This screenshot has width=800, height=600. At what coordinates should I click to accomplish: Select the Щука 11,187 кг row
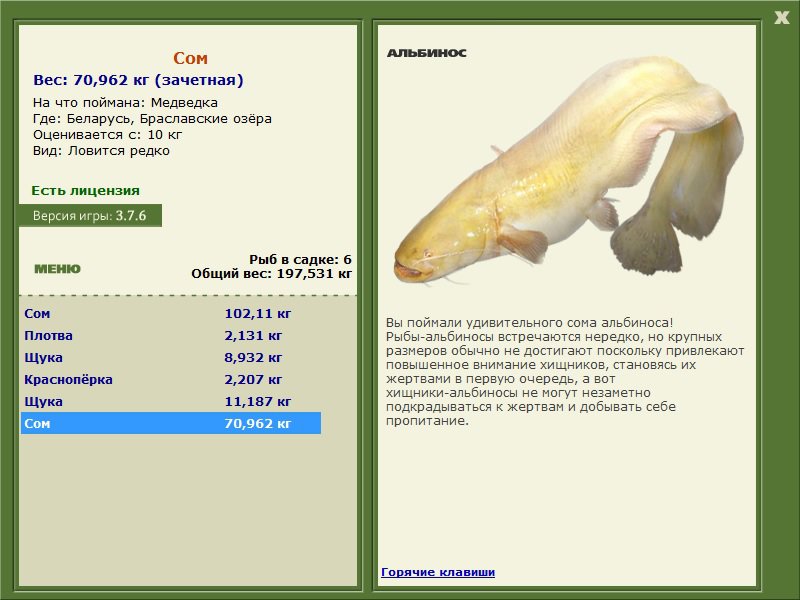pos(171,402)
